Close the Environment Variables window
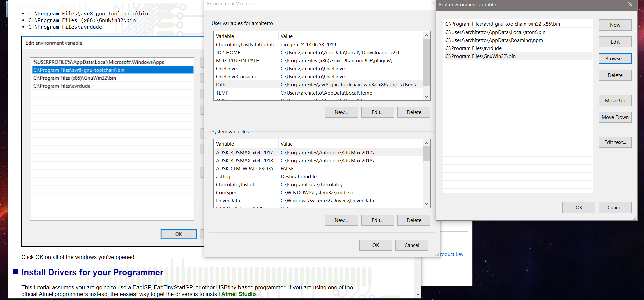This screenshot has width=644, height=300. 433,3
